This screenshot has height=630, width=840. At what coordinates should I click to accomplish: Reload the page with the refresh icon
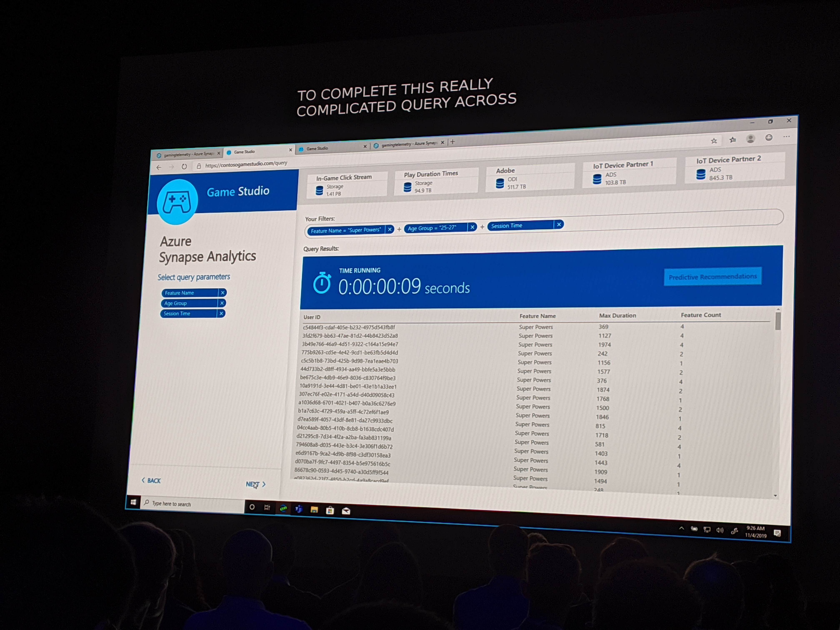tap(184, 166)
